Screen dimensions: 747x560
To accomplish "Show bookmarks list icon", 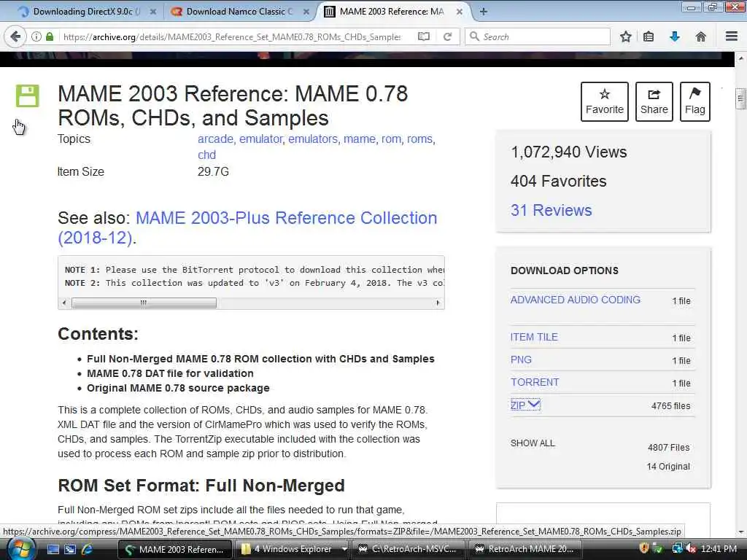I will 649,36.
